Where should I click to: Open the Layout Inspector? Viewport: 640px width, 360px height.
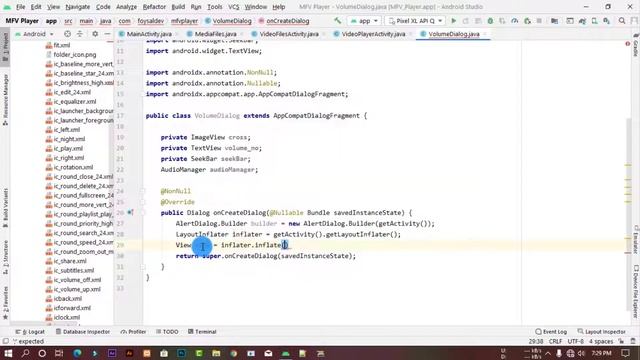coord(602,332)
